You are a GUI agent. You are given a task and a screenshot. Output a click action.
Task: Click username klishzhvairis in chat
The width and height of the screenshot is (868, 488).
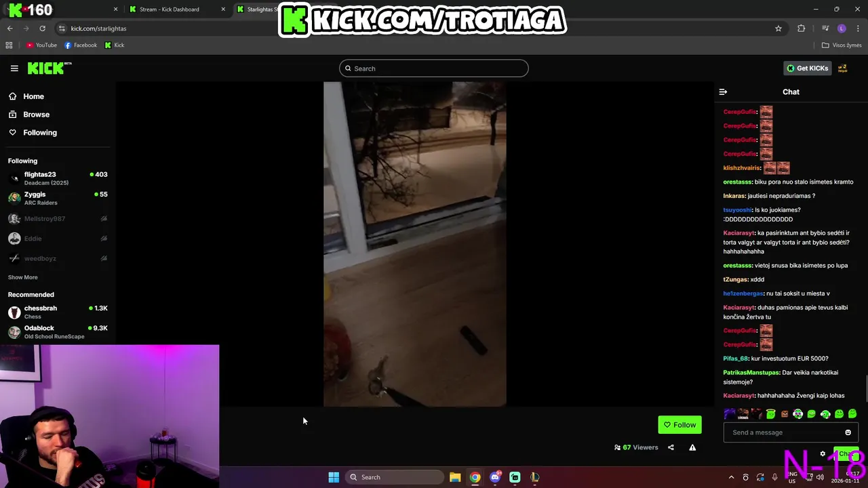[742, 168]
